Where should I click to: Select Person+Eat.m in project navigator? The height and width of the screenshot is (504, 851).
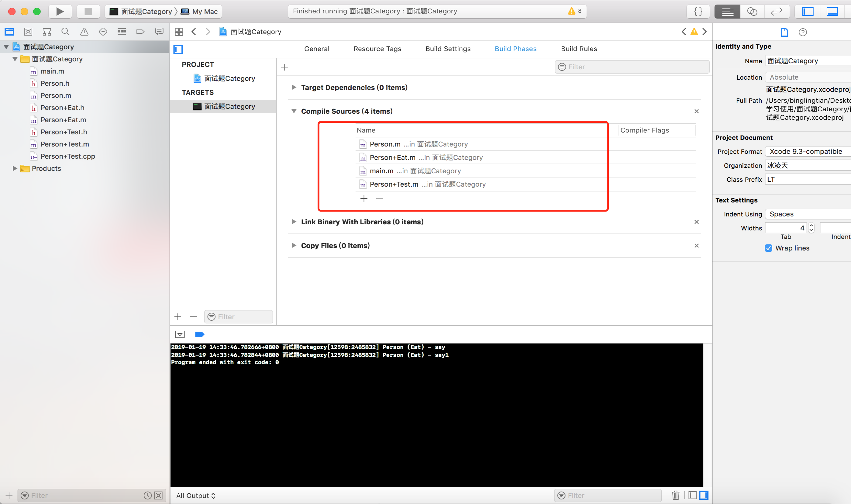point(63,120)
